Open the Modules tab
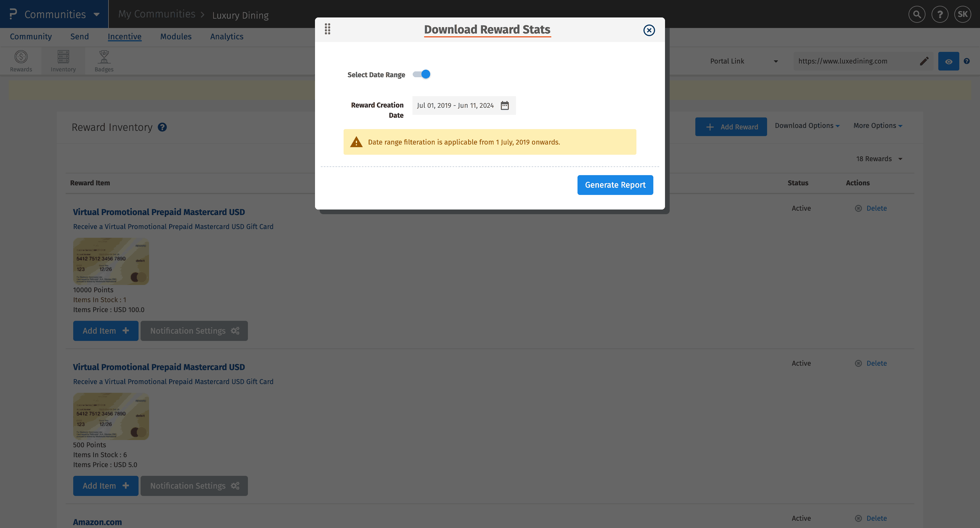 pos(176,36)
